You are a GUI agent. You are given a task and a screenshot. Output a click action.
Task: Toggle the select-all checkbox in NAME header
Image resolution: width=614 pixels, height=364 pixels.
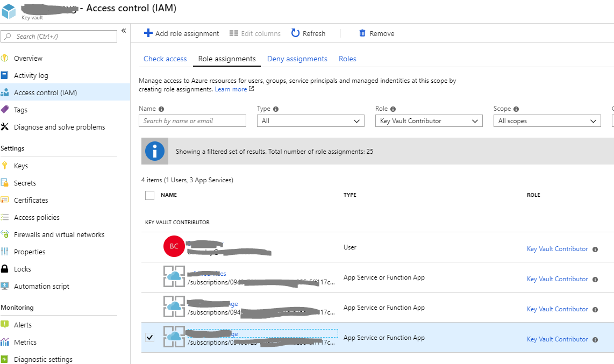click(149, 195)
